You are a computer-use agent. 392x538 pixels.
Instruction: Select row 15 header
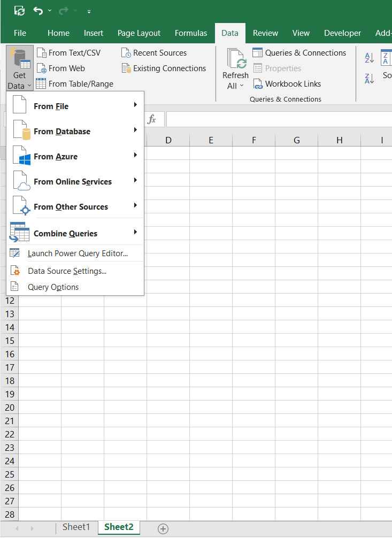tap(10, 341)
